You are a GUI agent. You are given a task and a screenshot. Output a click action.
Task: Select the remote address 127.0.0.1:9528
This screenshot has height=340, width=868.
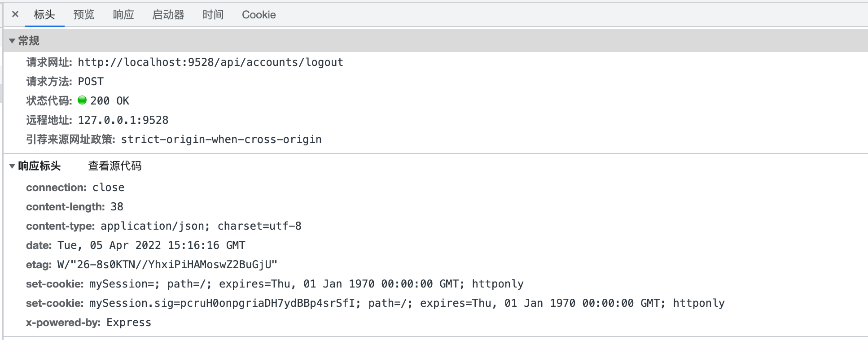[123, 120]
